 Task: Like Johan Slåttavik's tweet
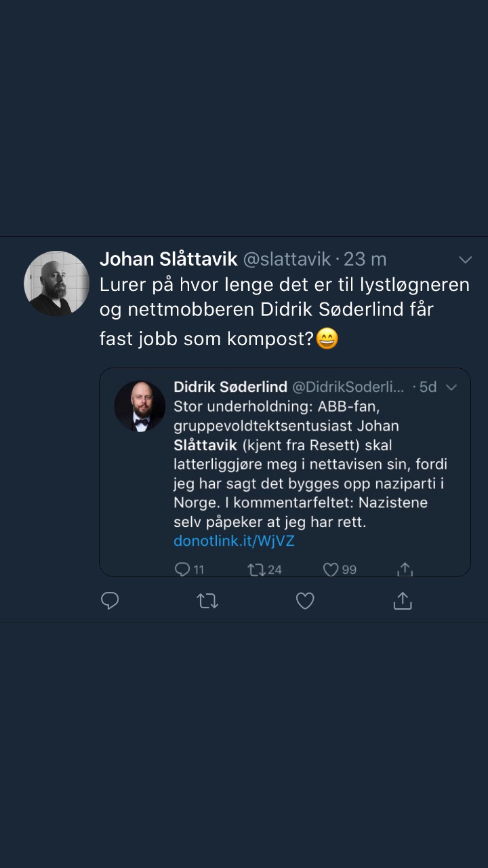pos(305,601)
